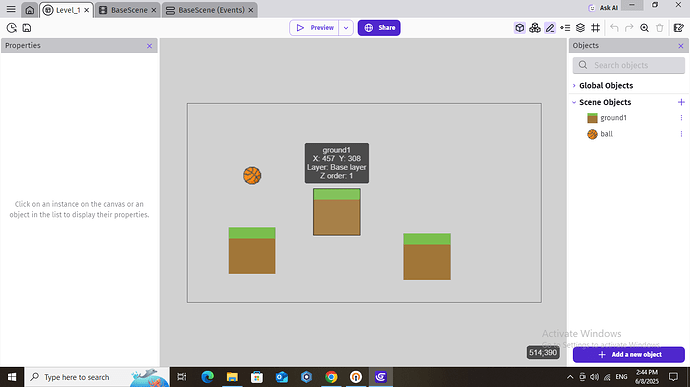The height and width of the screenshot is (387, 690).
Task: Go to the home tab icon
Action: 29,10
